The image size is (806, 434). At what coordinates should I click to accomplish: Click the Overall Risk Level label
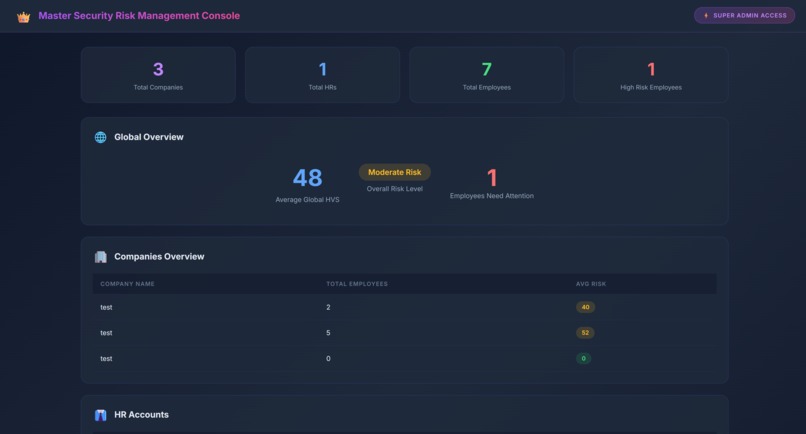[x=394, y=189]
